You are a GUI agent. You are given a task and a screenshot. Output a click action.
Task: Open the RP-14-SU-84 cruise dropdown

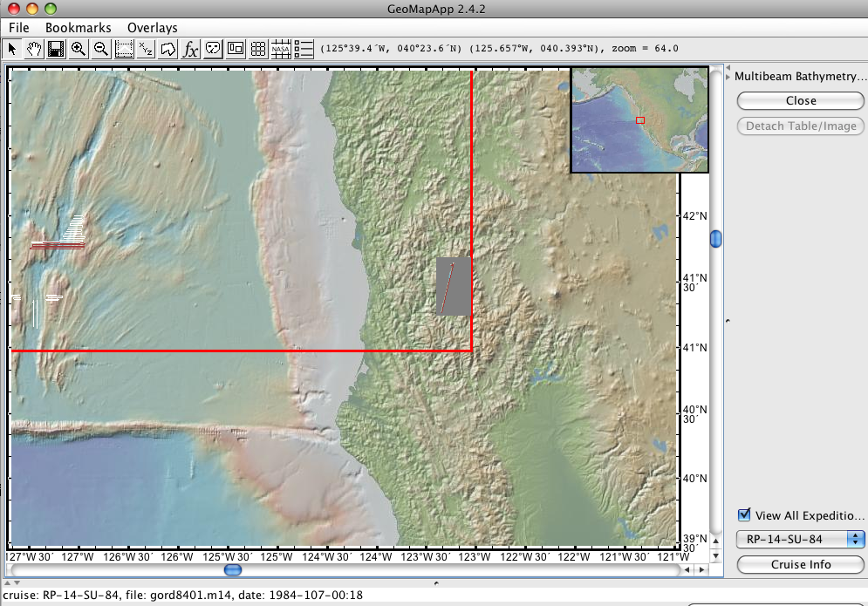(x=800, y=539)
